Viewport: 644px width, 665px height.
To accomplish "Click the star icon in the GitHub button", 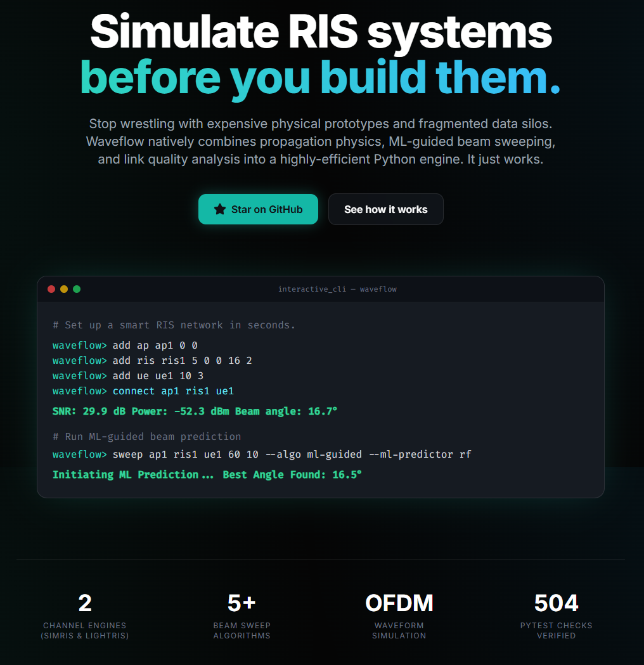I will point(219,209).
